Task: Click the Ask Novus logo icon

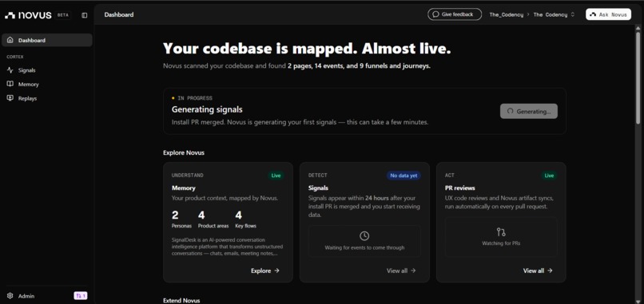Action: (x=593, y=14)
